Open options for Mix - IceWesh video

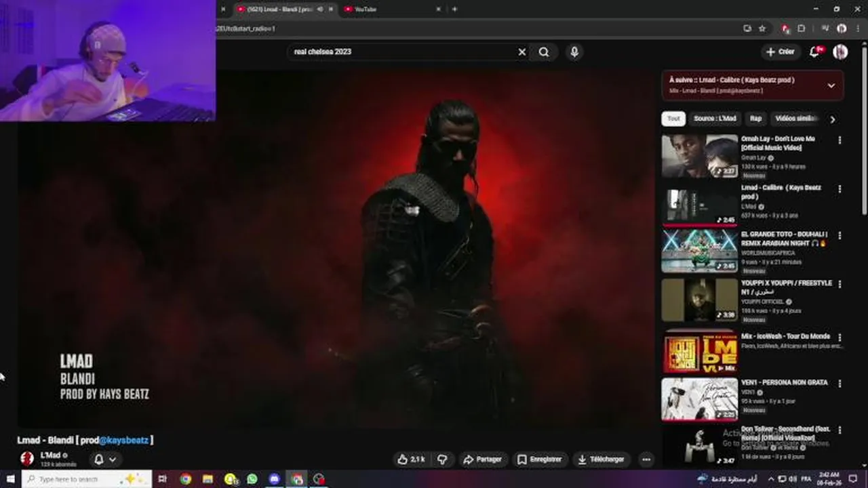point(840,338)
